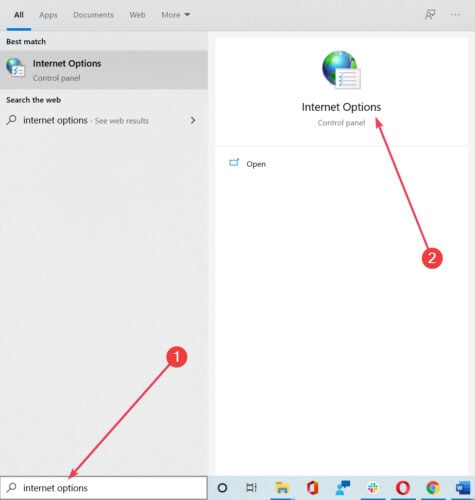Open Cortana circle icon on taskbar
The image size is (475, 500).
point(222,488)
